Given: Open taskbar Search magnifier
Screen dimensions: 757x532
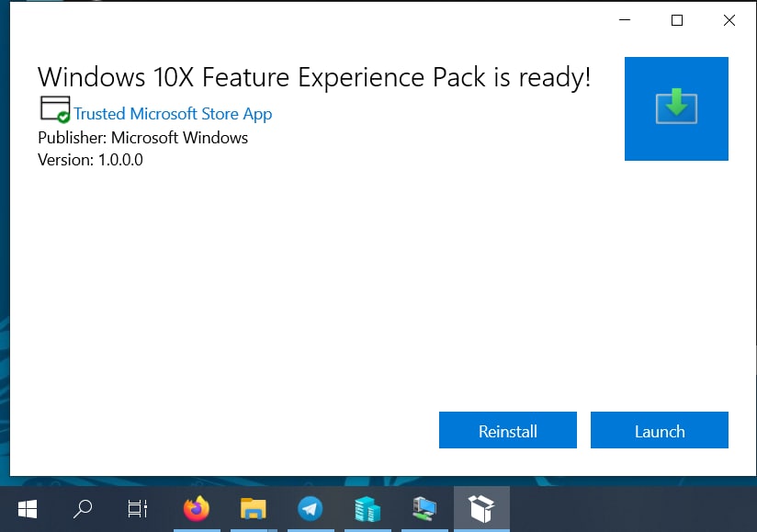Looking at the screenshot, I should pyautogui.click(x=83, y=509).
